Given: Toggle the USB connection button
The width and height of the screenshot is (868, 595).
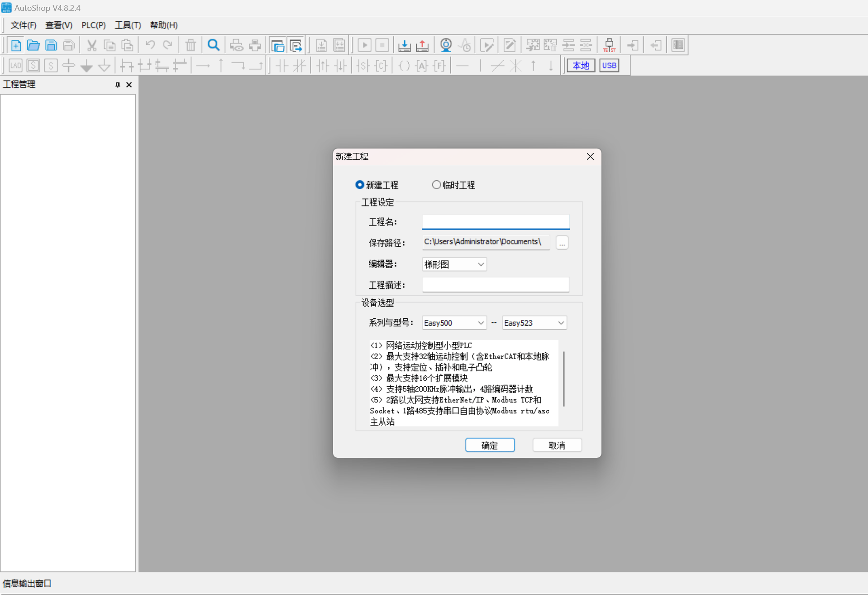Looking at the screenshot, I should 609,66.
